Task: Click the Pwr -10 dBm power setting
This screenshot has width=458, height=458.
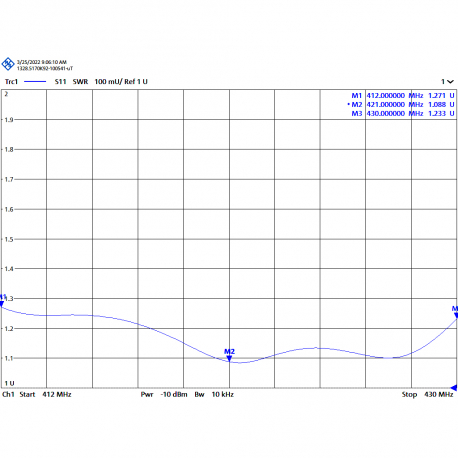Action: pos(164,395)
